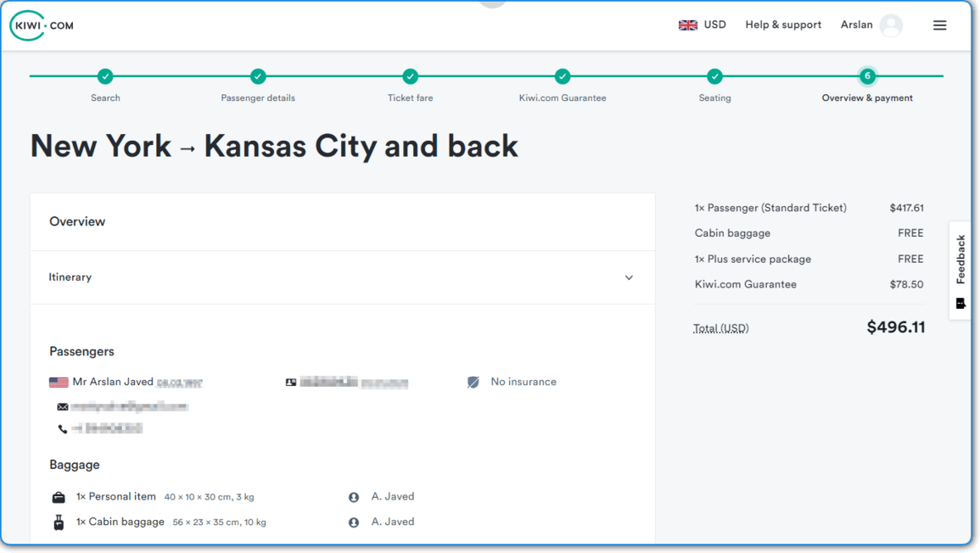Click the $78.50 guarantee price

(906, 284)
